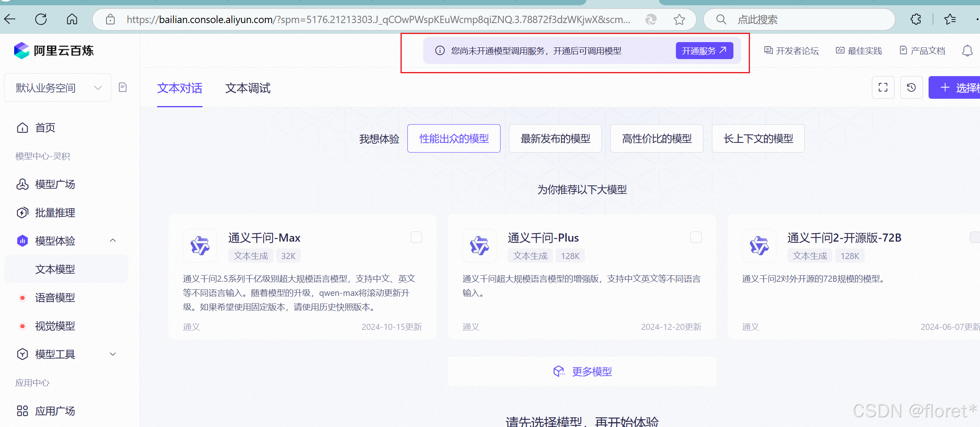Open the browser home page icon

pos(72,19)
